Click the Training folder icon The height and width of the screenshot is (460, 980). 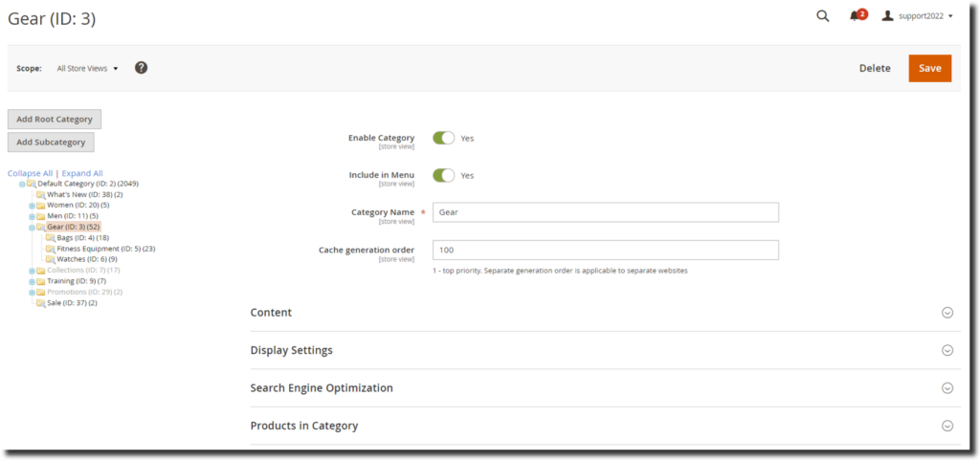40,281
